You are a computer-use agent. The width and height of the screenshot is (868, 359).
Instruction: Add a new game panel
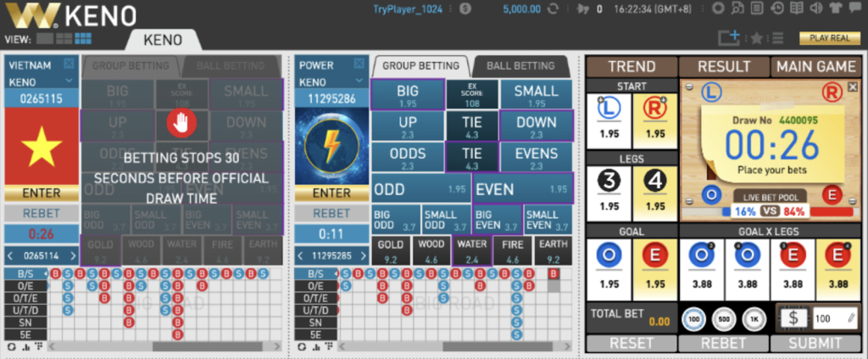click(728, 37)
